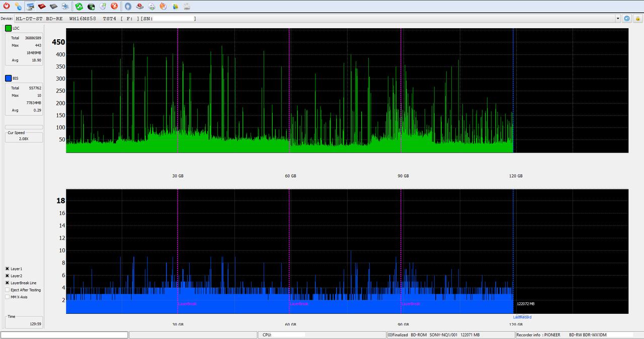Click the CPU status bar field
The image size is (644, 339).
coord(322,335)
